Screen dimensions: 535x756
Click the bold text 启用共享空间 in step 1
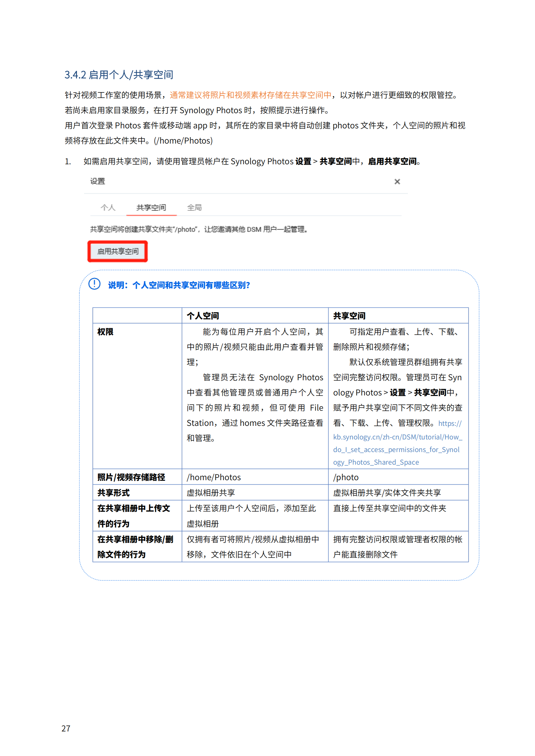392,161
